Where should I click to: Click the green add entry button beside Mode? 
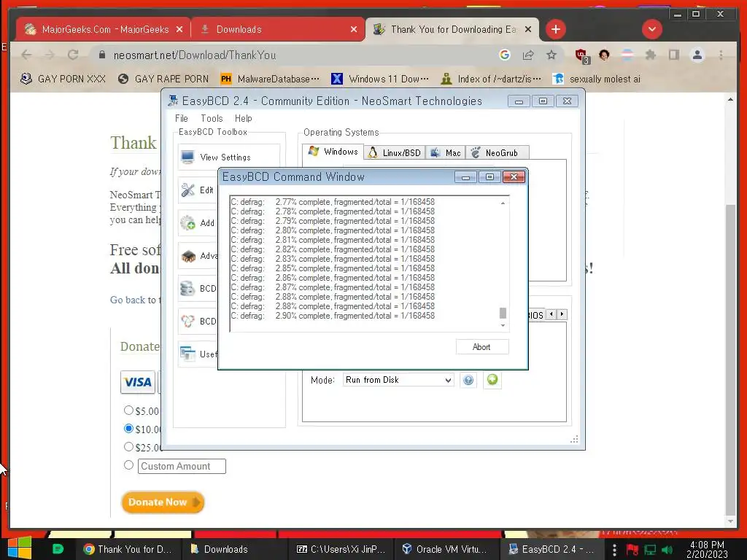(x=492, y=379)
